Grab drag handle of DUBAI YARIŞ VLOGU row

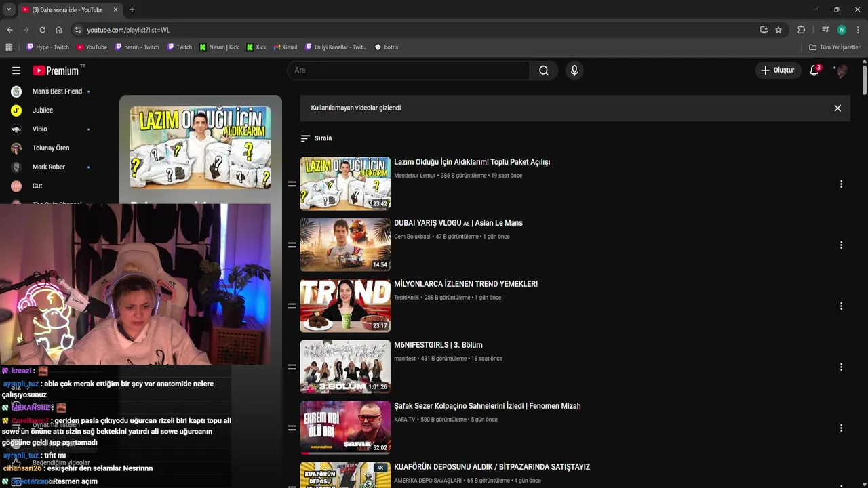coord(292,245)
